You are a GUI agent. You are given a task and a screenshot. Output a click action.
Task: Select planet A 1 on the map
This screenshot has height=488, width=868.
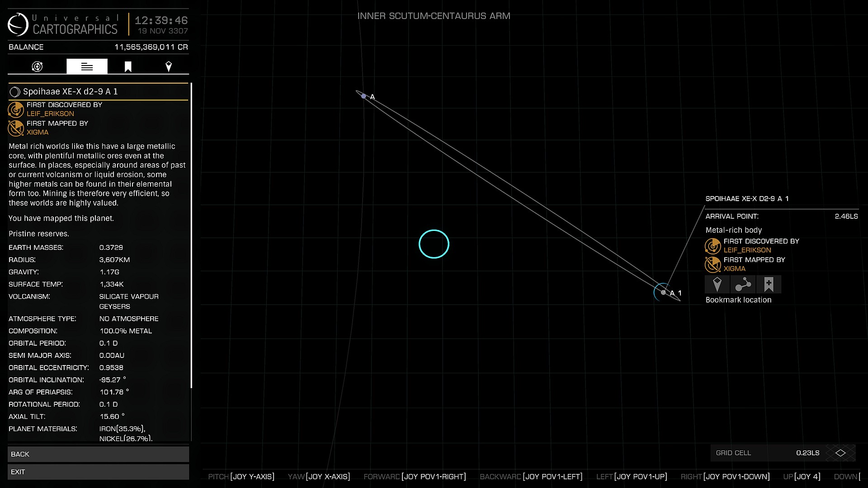click(x=663, y=292)
